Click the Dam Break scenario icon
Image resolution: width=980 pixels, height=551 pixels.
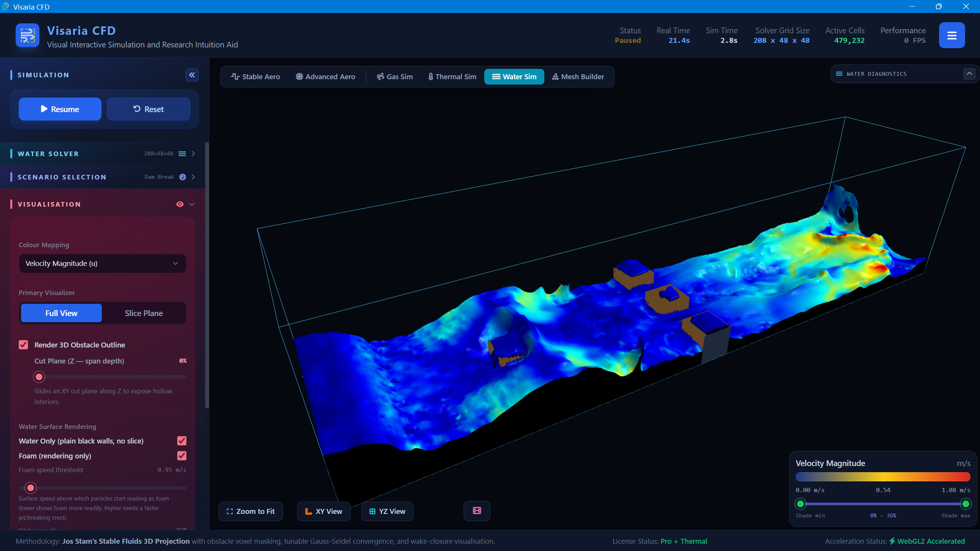click(183, 177)
